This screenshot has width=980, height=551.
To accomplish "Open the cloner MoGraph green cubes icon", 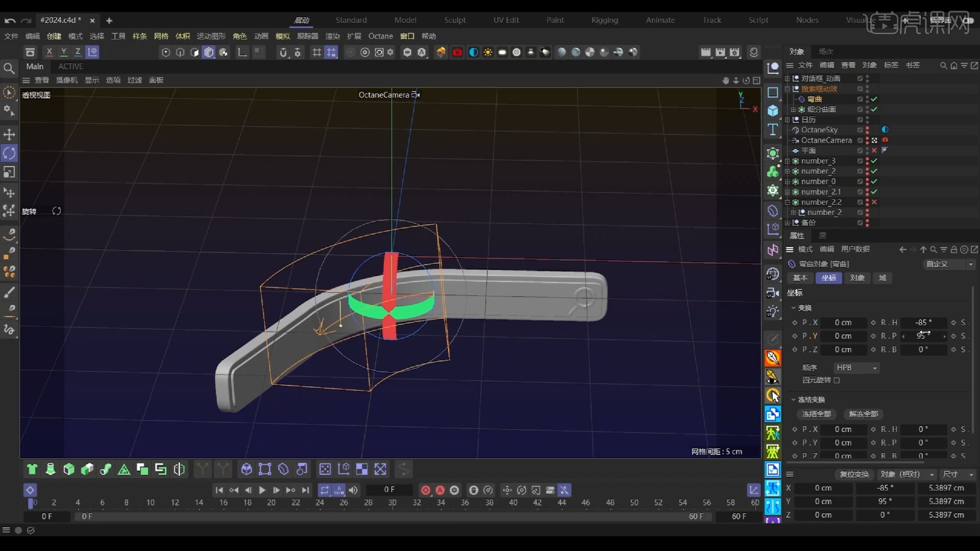I will [773, 172].
